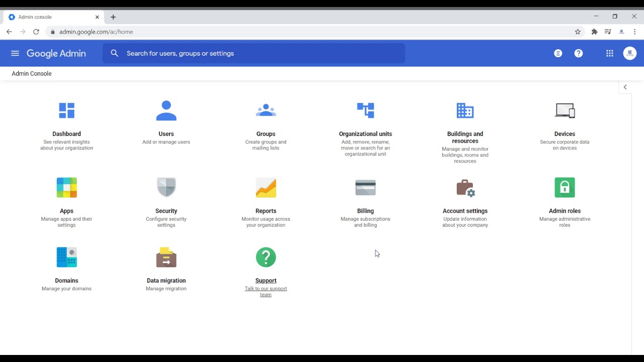The width and height of the screenshot is (644, 362).
Task: Open Billing to manage subscriptions
Action: (365, 187)
